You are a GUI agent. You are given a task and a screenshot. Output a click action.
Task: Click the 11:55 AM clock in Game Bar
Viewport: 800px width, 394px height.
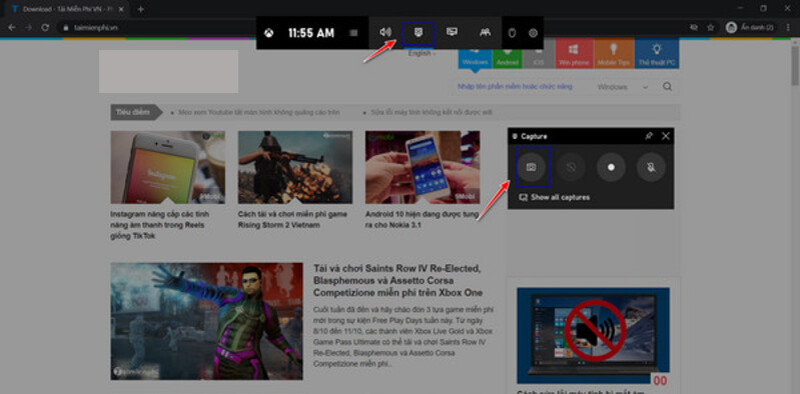click(311, 33)
